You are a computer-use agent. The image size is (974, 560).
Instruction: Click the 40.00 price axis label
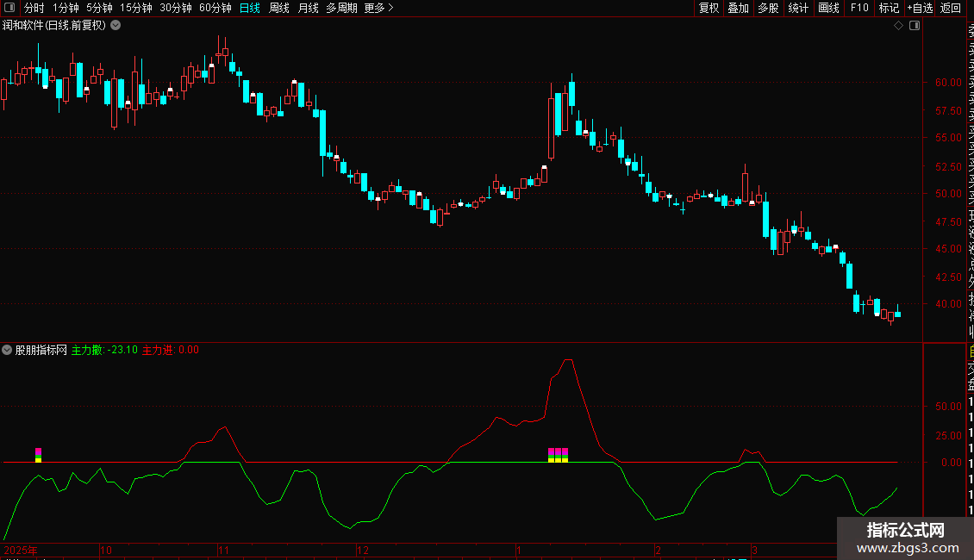[x=948, y=304]
